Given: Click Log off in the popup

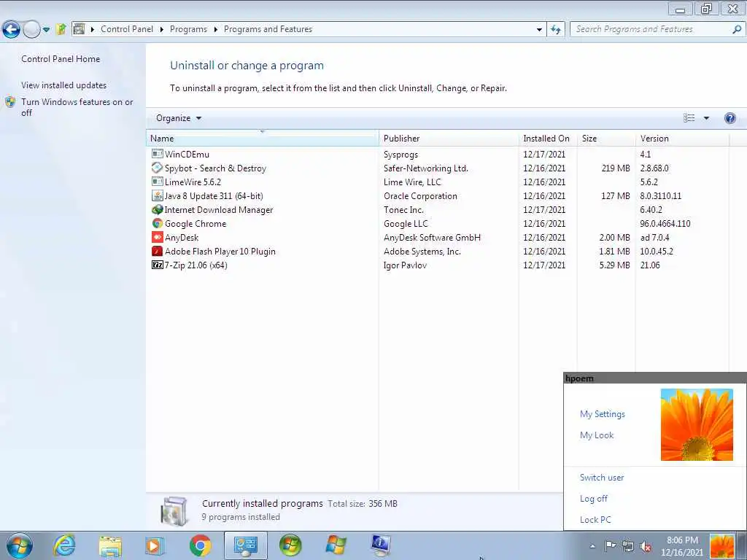Looking at the screenshot, I should 594,499.
